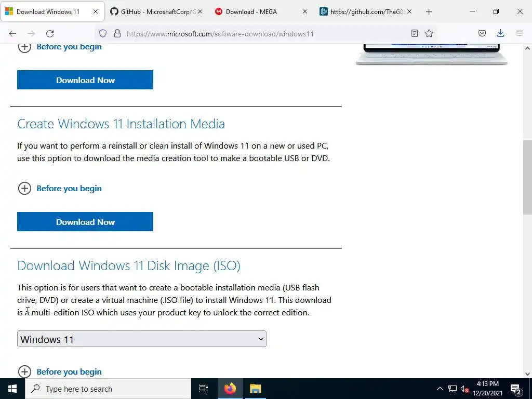This screenshot has height=399, width=532.
Task: Click the muted volume tray icon
Action: pyautogui.click(x=464, y=389)
